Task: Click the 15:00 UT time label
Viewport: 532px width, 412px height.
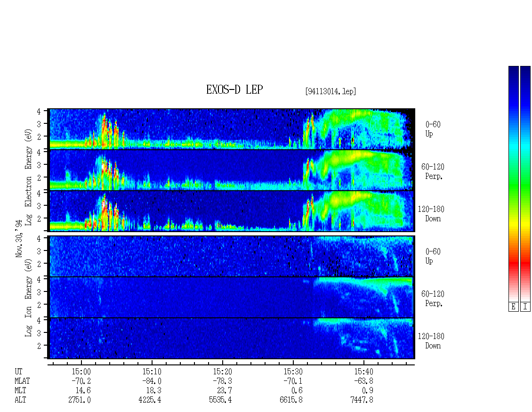Action: 81,372
